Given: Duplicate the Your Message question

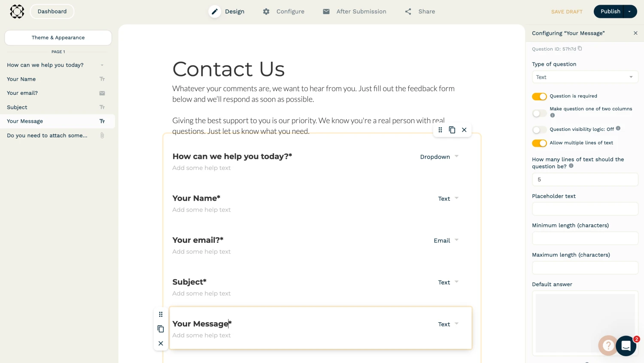Looking at the screenshot, I should (x=161, y=329).
